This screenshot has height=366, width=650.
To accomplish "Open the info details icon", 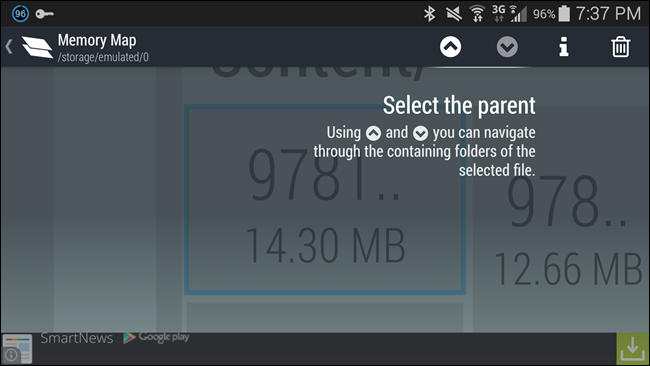I will [564, 47].
